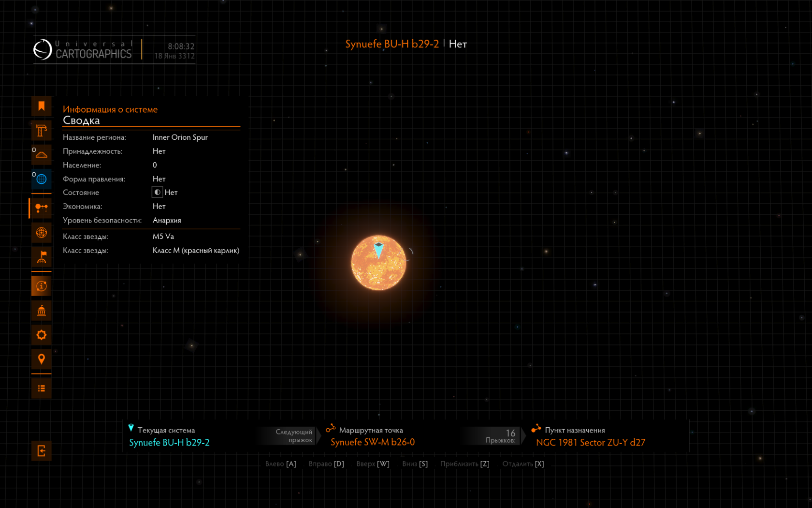Open the route plotting nodes icon
The width and height of the screenshot is (812, 508).
coord(42,208)
